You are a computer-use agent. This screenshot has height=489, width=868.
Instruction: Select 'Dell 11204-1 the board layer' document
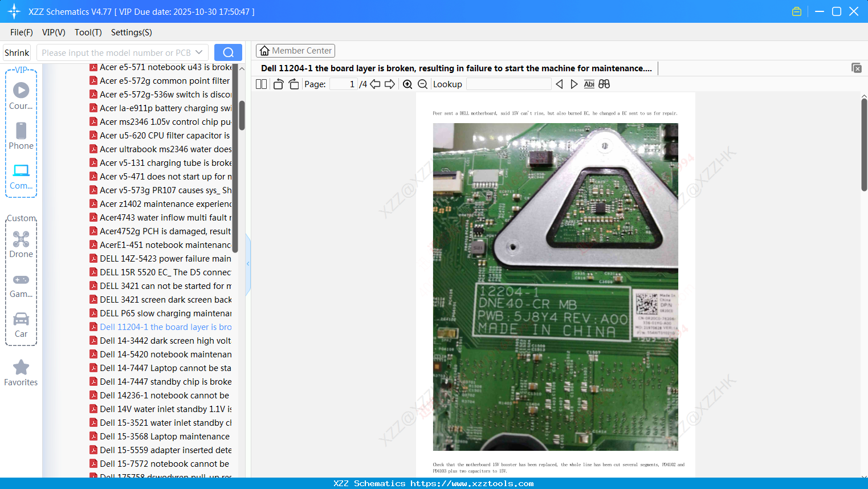160,327
